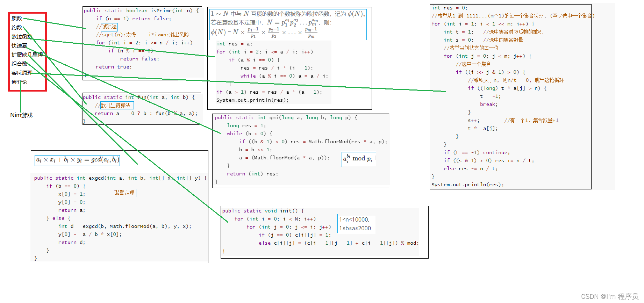Click "if (j == 0) c[i][j] = 1;" line
The image size is (644, 303).
point(295,235)
